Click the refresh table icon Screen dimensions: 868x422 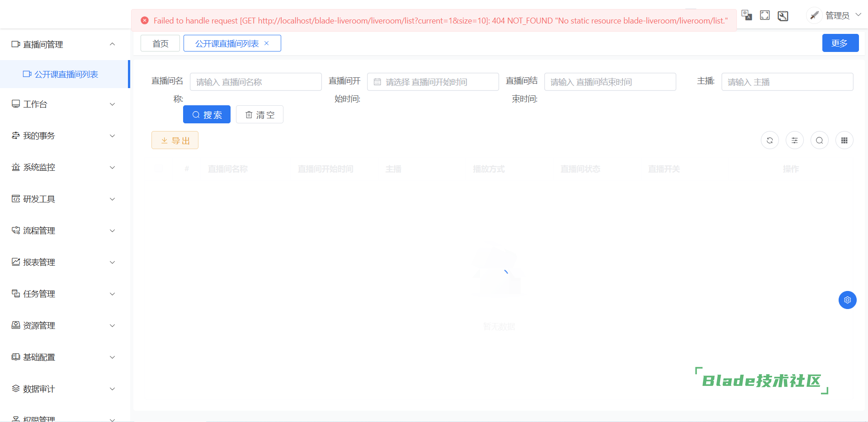(x=770, y=141)
